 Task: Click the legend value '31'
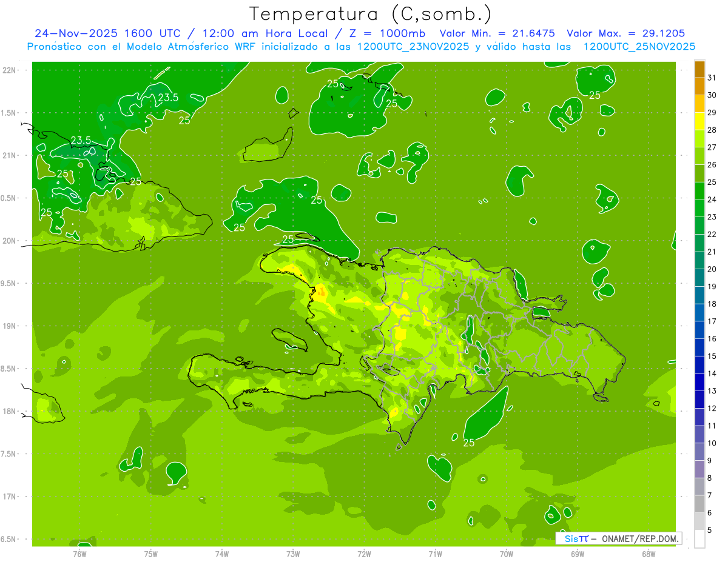712,77
